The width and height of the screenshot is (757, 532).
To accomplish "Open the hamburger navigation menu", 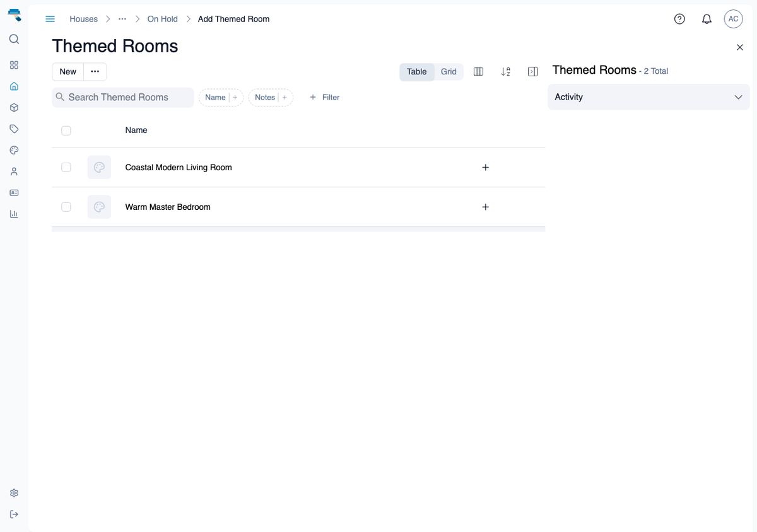I will click(x=50, y=19).
